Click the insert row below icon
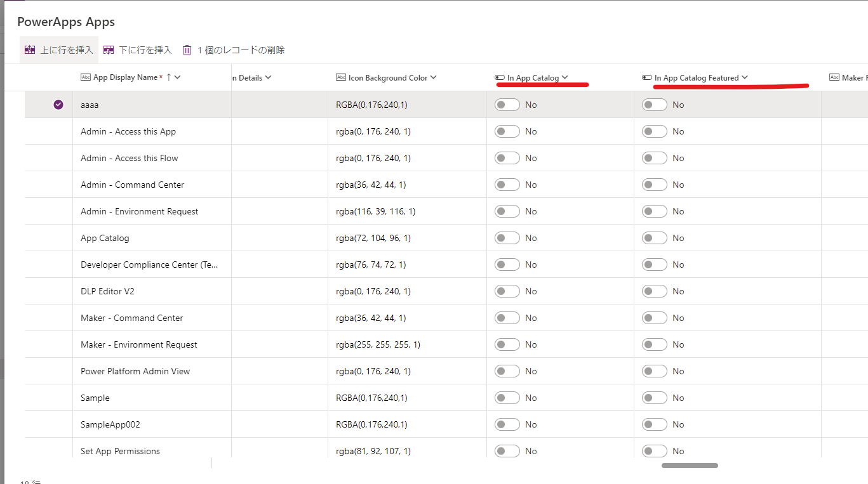The image size is (868, 484). 109,50
